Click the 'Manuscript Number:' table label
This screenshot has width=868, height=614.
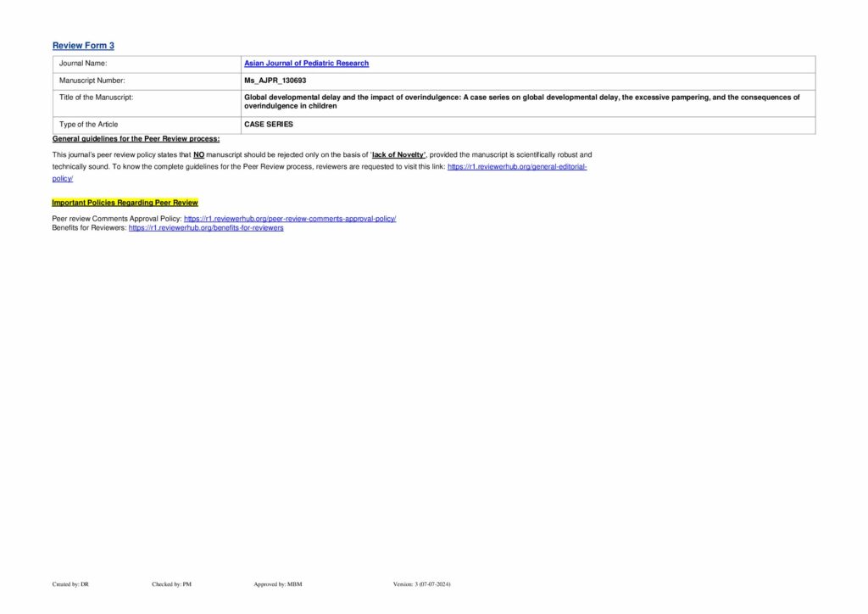click(x=92, y=81)
